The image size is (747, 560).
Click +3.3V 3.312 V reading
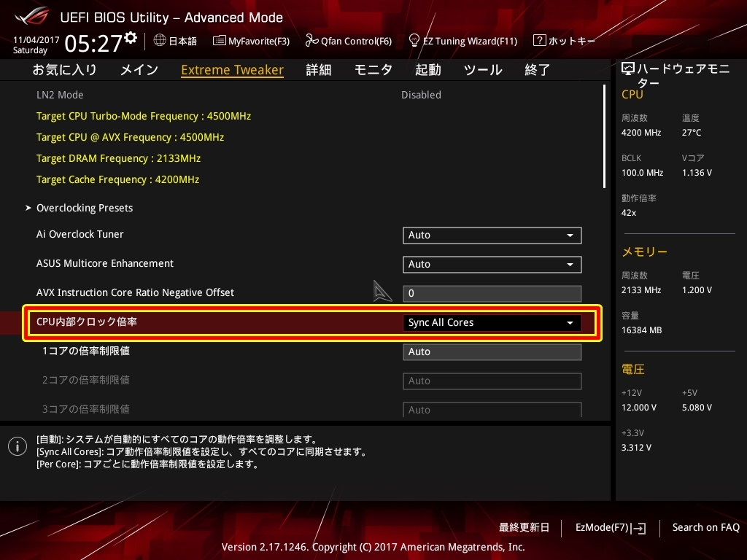(x=636, y=448)
